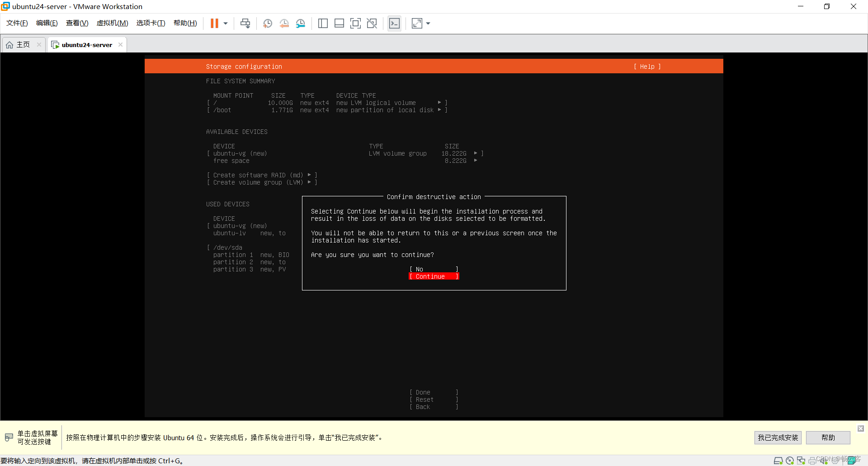Toggle the thumbnail bar view

click(x=339, y=24)
